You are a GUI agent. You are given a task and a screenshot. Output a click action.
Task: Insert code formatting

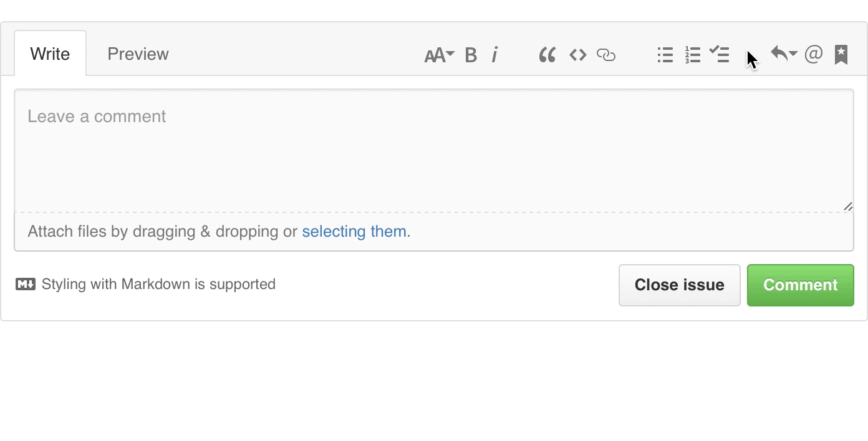pyautogui.click(x=578, y=55)
